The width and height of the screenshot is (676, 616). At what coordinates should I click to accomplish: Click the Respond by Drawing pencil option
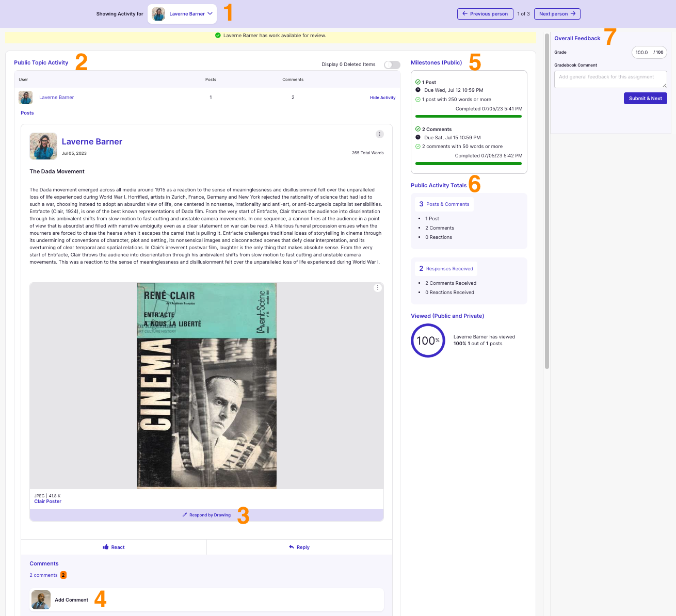pos(206,515)
